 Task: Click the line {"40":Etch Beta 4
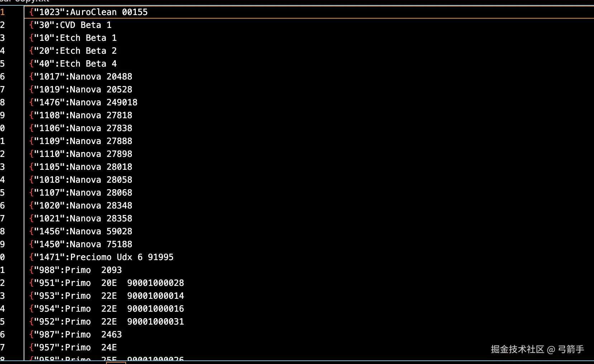click(x=73, y=64)
